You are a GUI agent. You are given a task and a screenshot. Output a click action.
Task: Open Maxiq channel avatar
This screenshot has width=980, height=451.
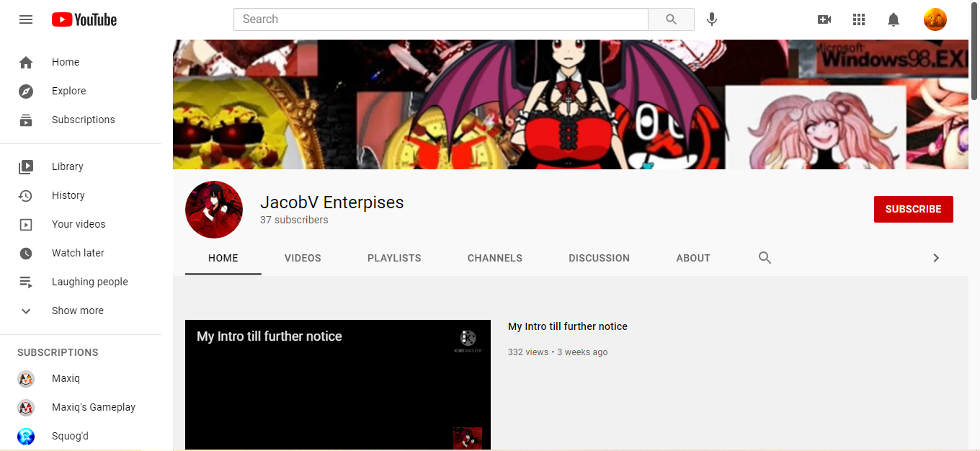click(26, 379)
